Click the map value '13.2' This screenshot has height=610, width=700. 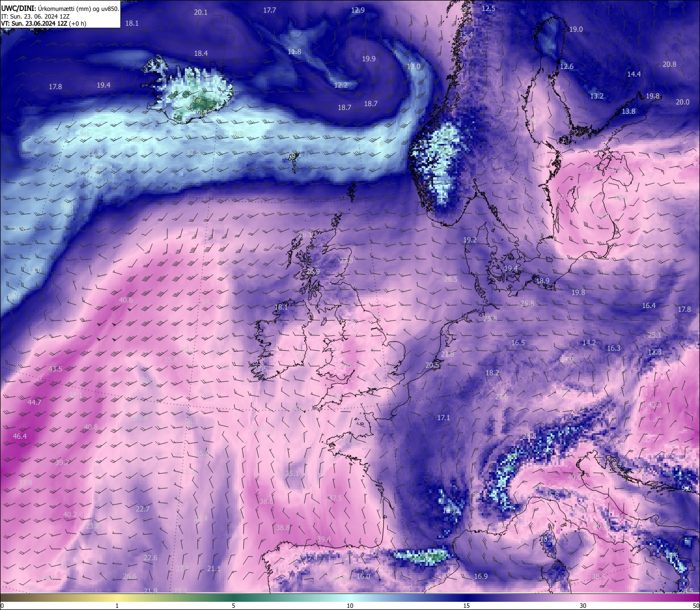(x=597, y=96)
